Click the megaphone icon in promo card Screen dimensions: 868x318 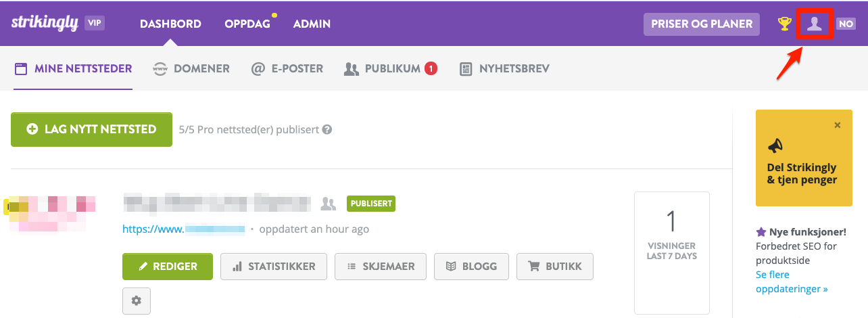pos(775,146)
